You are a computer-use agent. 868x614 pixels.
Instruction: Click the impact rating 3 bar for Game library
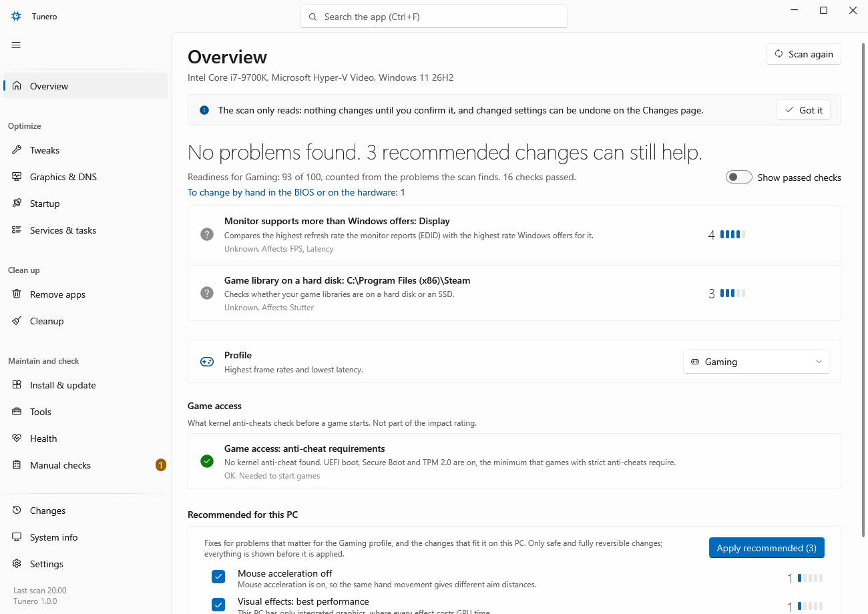click(x=732, y=293)
